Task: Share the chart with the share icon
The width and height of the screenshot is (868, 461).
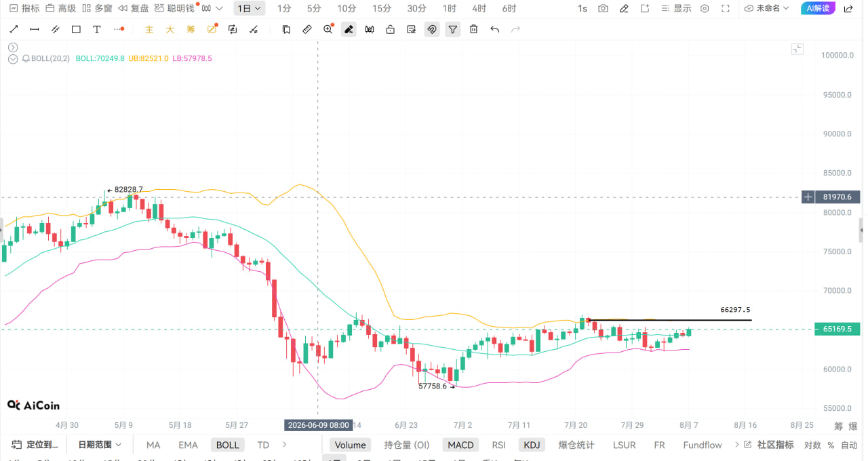Action: (x=848, y=8)
